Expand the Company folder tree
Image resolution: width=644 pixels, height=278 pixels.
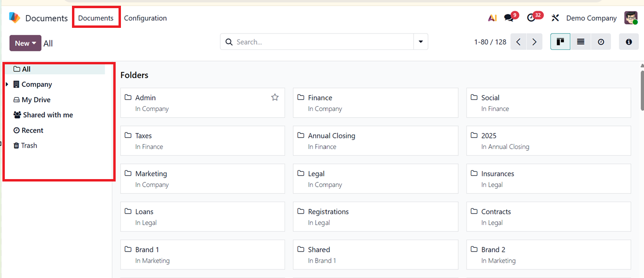click(x=7, y=85)
